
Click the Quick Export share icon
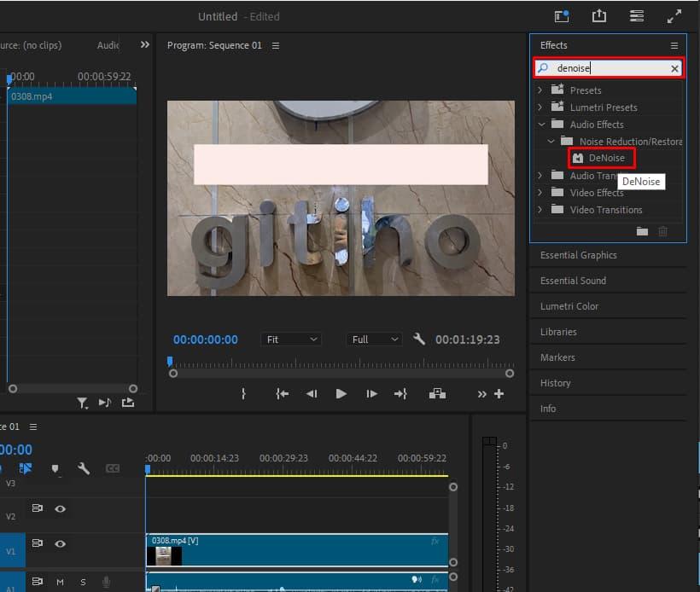tap(598, 15)
